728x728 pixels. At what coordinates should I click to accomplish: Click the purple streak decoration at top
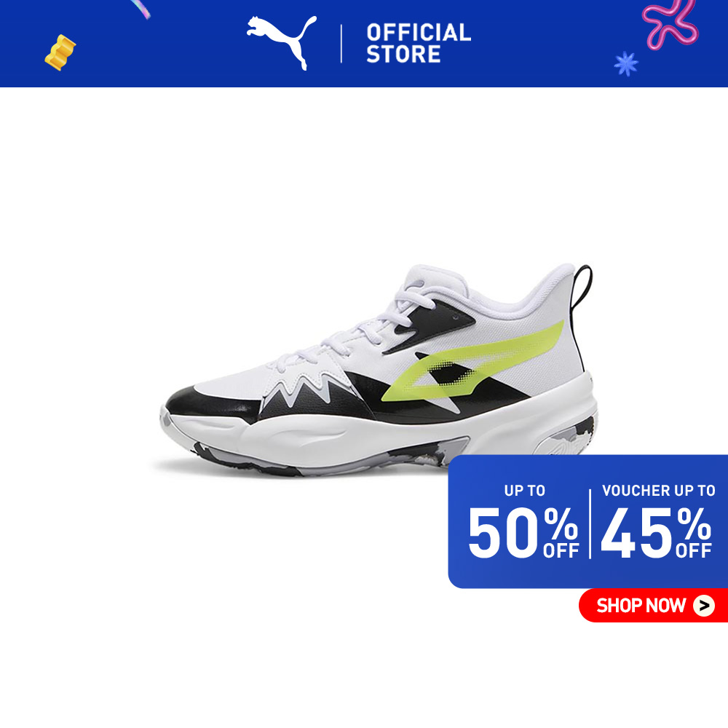coord(141,9)
